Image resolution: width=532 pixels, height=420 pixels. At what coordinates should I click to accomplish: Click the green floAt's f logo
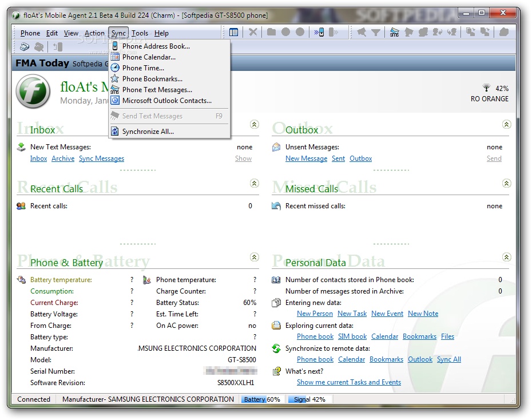pos(33,91)
